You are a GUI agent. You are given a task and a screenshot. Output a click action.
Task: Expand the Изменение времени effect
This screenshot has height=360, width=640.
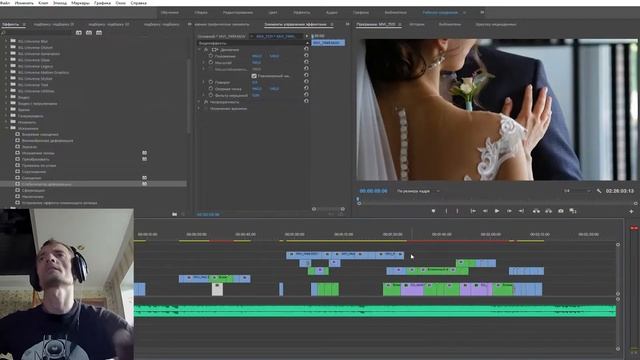point(200,109)
